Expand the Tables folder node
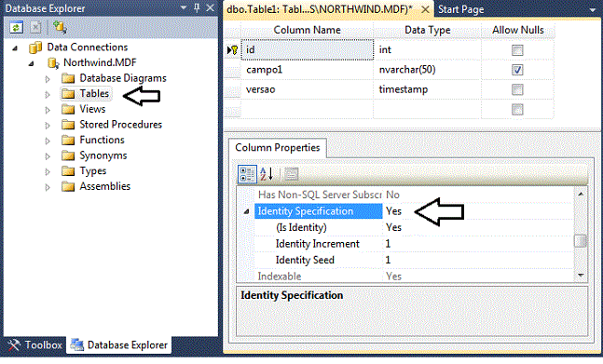The width and height of the screenshot is (603, 364). click(x=48, y=94)
